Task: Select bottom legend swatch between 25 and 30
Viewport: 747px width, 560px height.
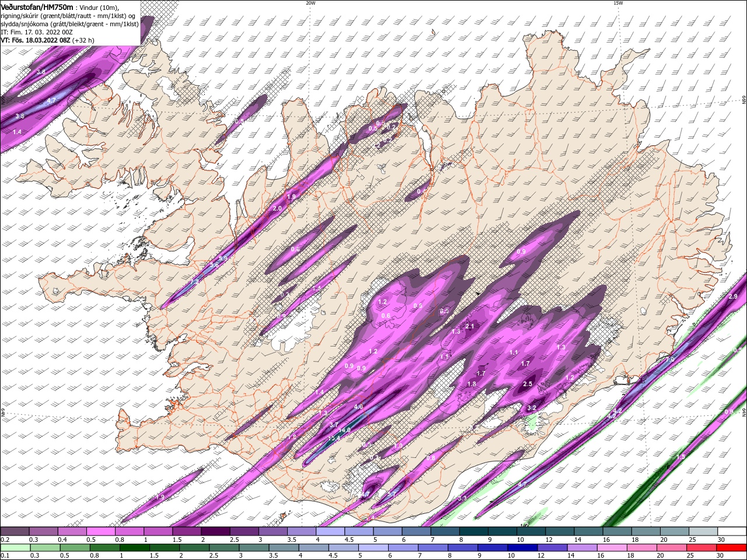Action: [x=702, y=548]
